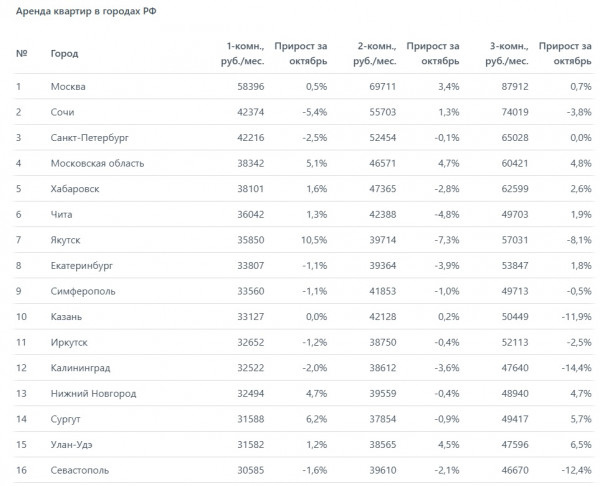
Task: Select the Москва row city name
Action: point(68,86)
